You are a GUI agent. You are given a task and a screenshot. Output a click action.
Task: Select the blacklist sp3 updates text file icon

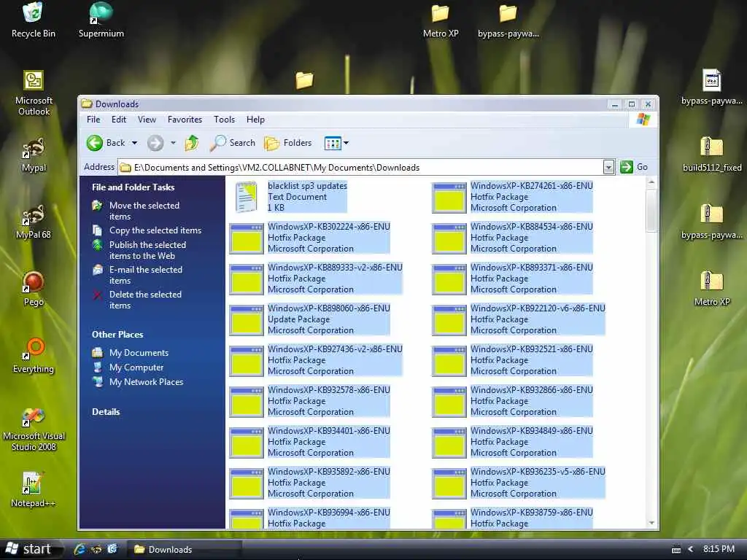[x=247, y=197]
